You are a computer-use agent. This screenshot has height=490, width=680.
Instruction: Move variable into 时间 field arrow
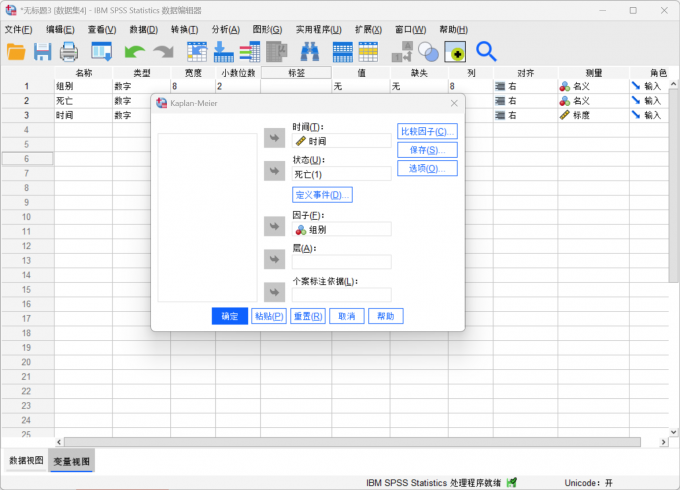pyautogui.click(x=275, y=138)
